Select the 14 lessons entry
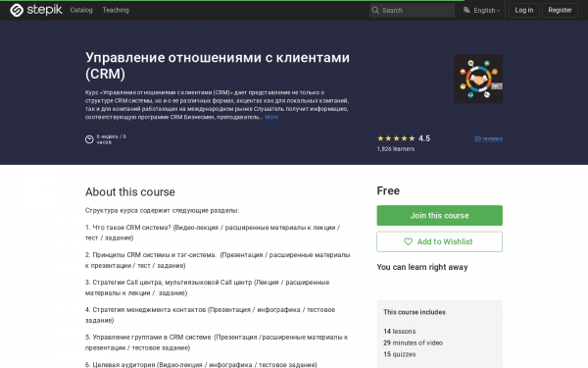This screenshot has height=368, width=588. coord(400,332)
